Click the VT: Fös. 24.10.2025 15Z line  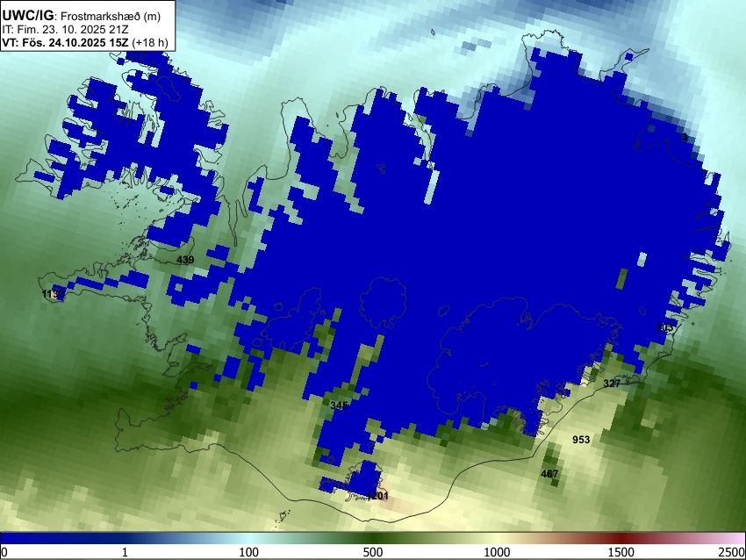click(x=85, y=42)
